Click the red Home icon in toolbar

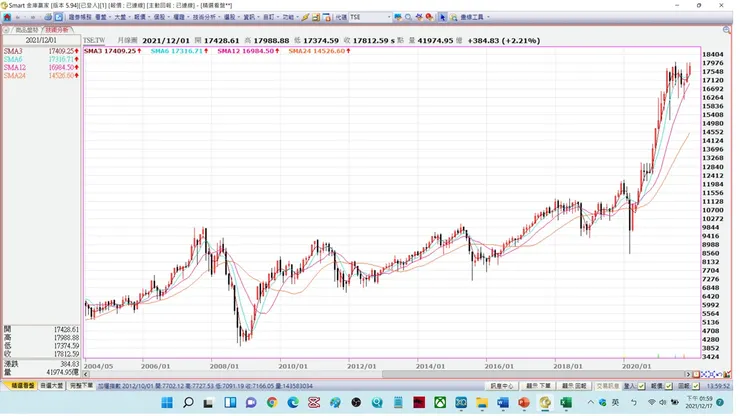coord(7,17)
